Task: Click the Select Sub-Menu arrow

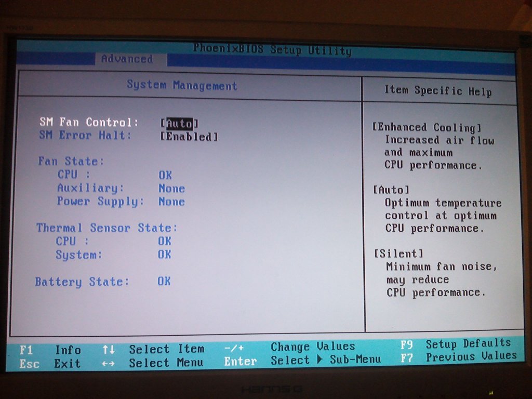Action: click(320, 359)
